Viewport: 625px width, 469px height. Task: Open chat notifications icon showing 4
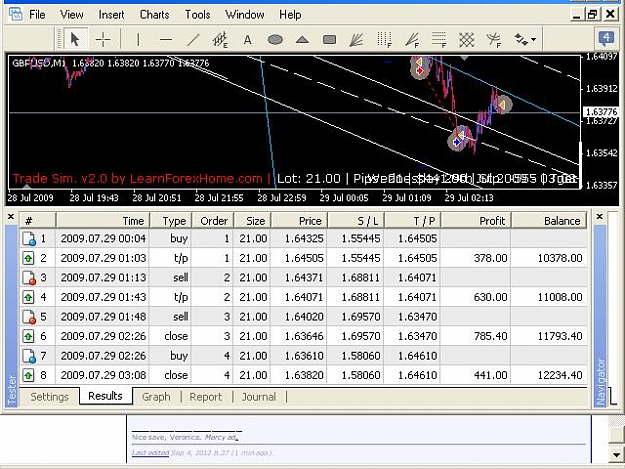606,39
